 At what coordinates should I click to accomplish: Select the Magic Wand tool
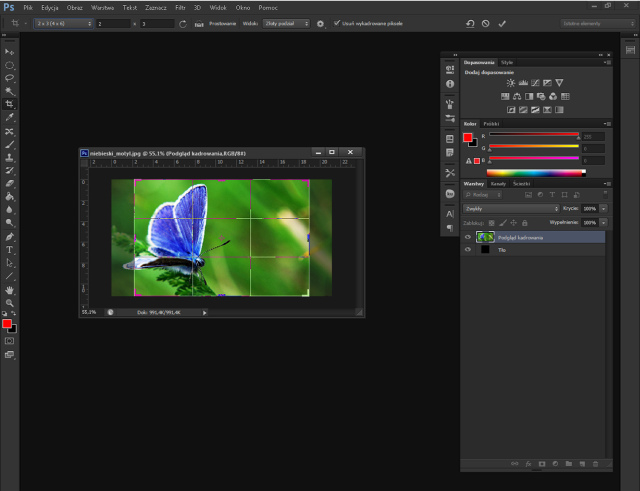coord(9,91)
